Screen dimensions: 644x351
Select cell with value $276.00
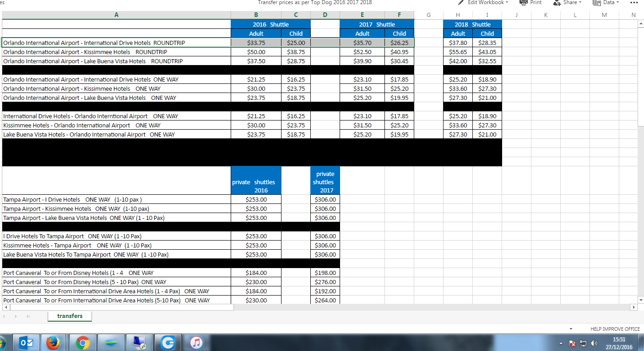pos(325,282)
